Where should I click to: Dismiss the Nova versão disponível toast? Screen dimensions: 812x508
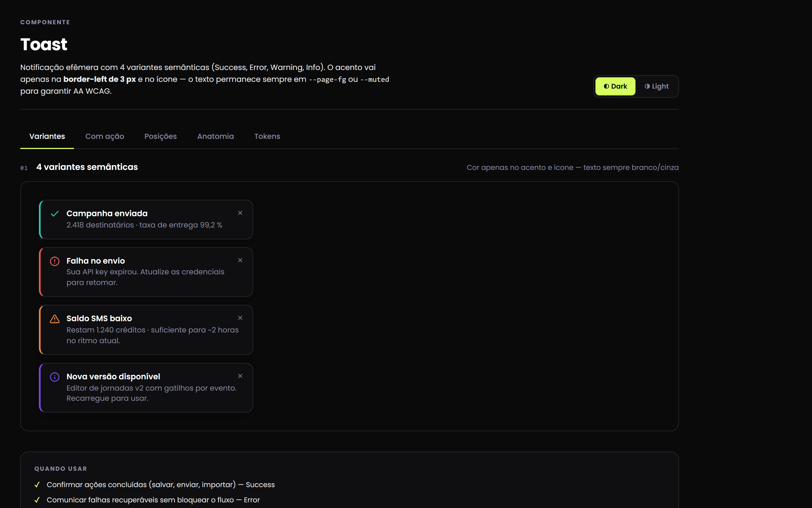240,376
